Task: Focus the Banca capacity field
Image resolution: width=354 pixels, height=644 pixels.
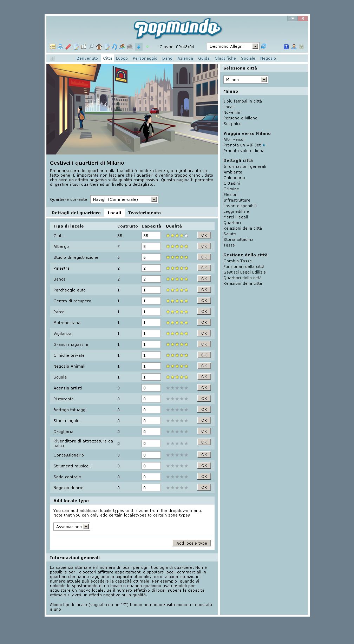Action: [x=151, y=279]
